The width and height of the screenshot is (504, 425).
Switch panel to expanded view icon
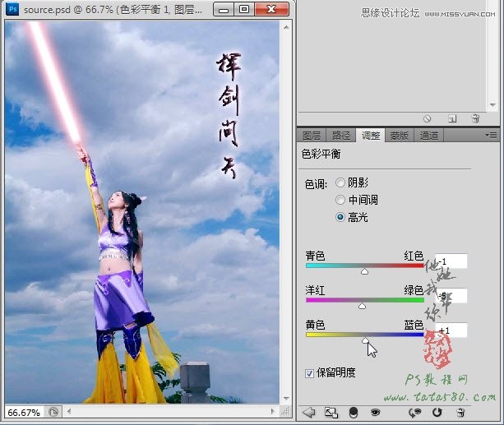331,413
